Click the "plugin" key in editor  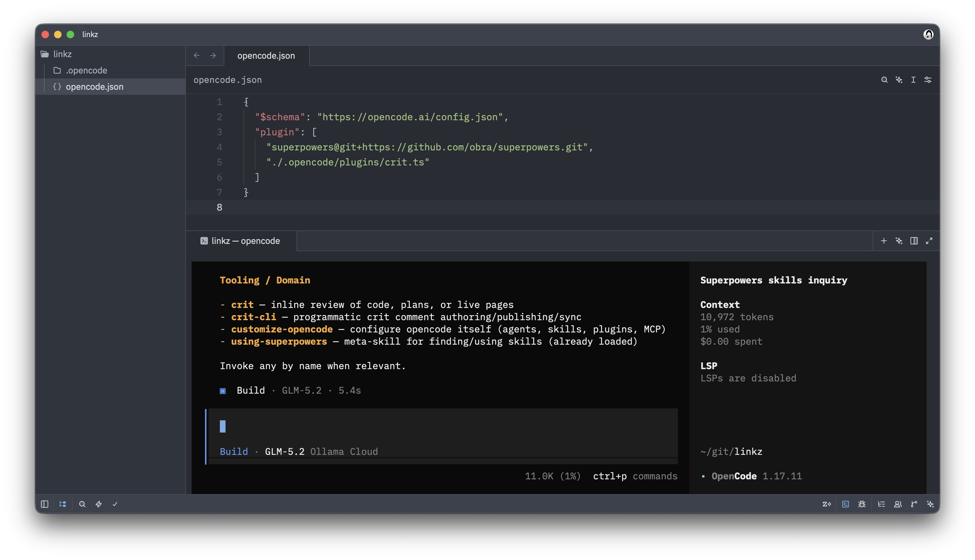pyautogui.click(x=277, y=132)
